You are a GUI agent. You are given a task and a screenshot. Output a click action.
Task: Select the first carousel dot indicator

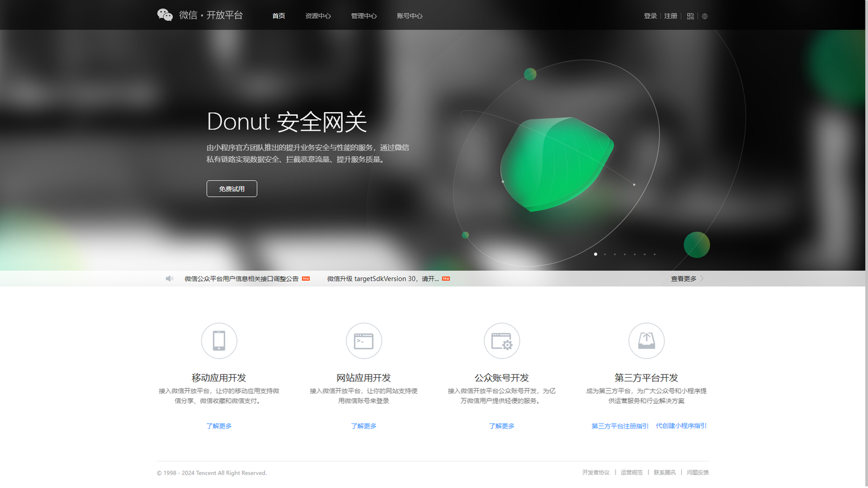tap(596, 254)
